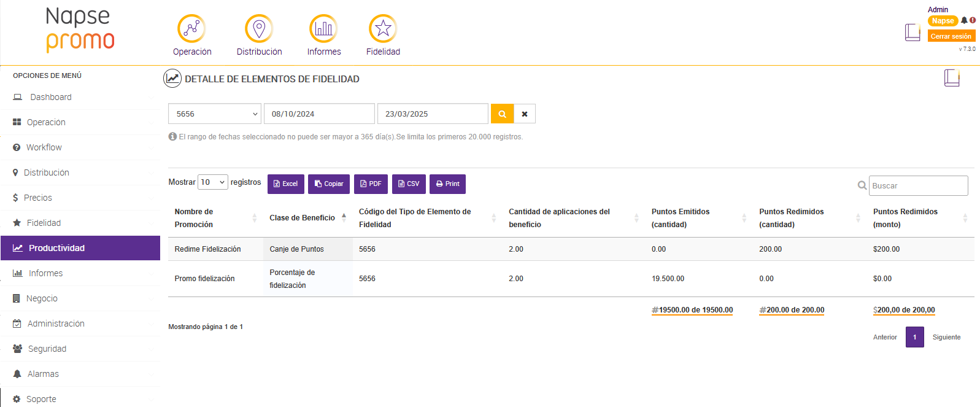Click the start date field 08/10/2024

click(319, 114)
